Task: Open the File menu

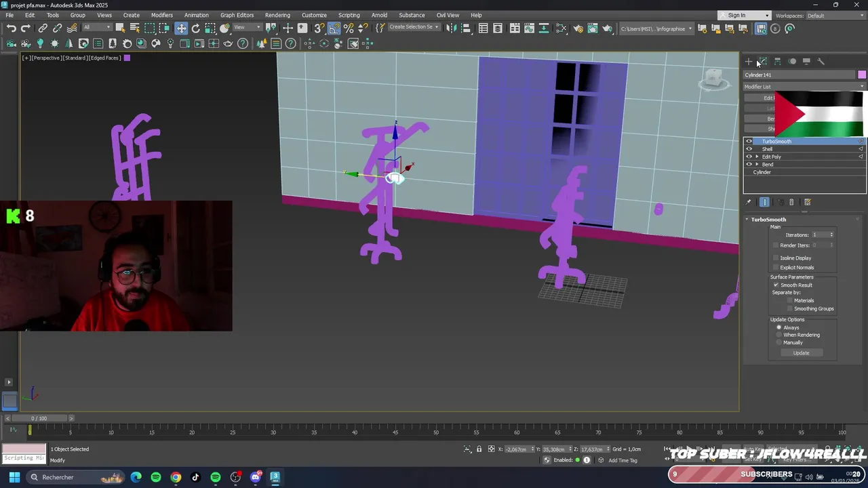Action: [x=9, y=15]
